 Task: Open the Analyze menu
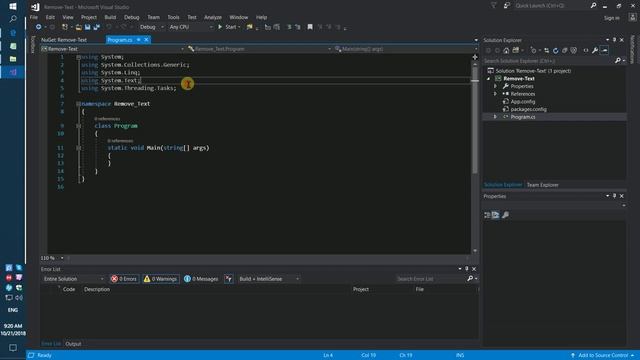(x=213, y=17)
